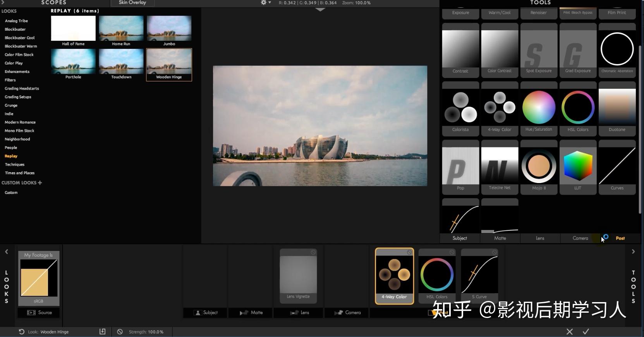Screen dimensions: 644x337
Task: Click the Strength 100.0% slider value
Action: [146, 332]
